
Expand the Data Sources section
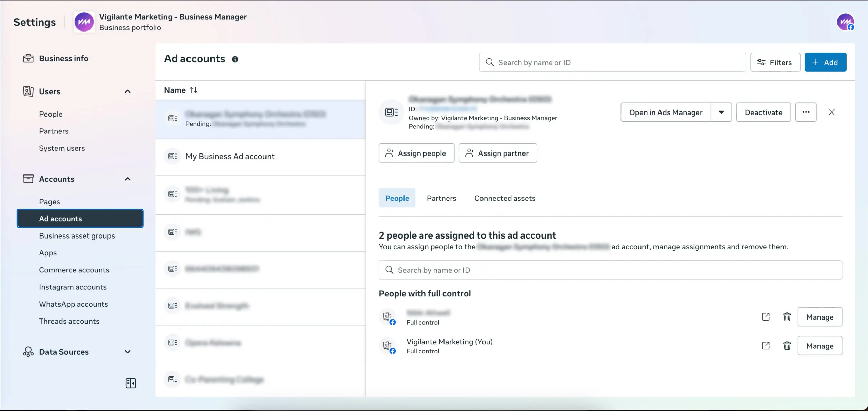point(127,352)
